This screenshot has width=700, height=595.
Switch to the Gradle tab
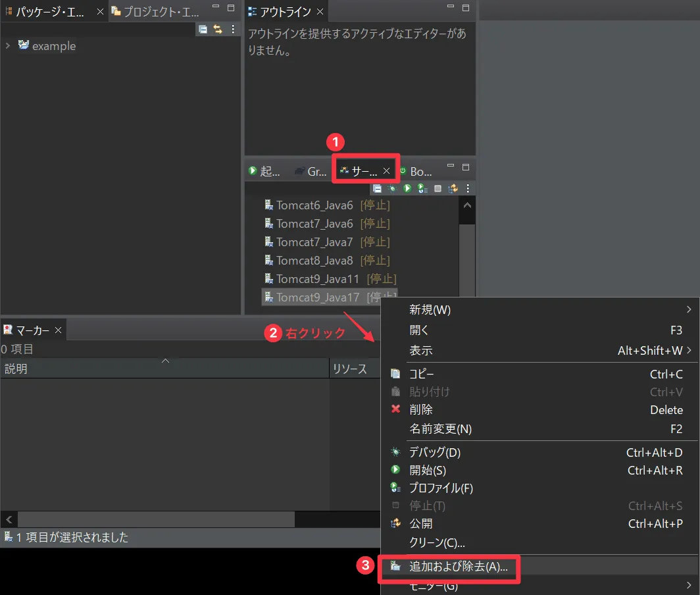point(311,171)
